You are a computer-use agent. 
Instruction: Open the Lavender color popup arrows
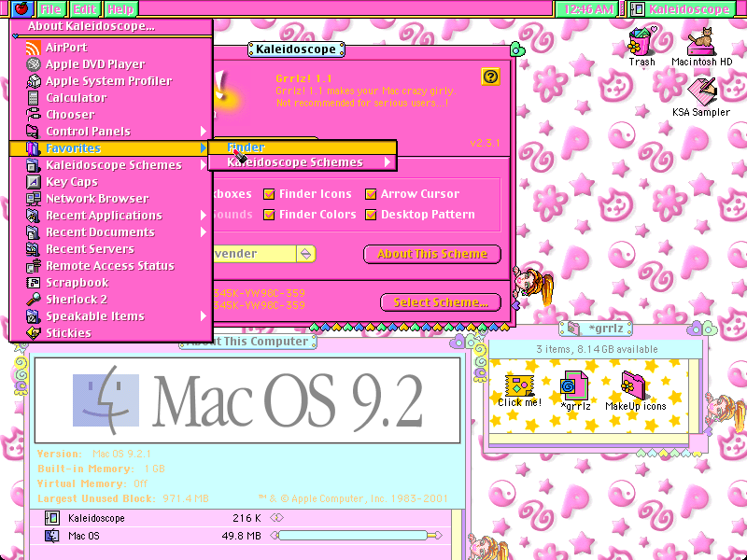(x=306, y=254)
